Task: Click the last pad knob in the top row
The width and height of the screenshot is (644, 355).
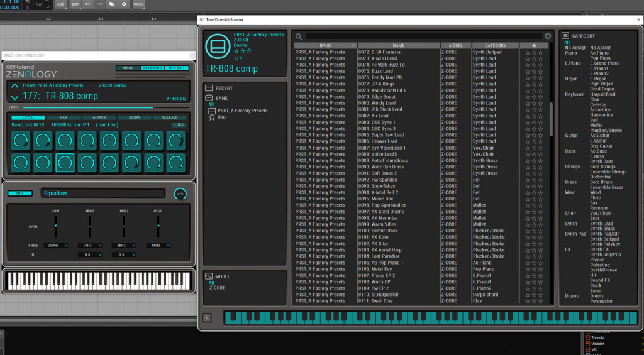Action: (176, 141)
